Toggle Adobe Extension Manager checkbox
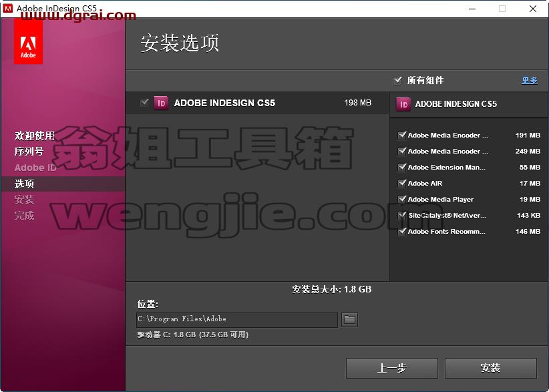Viewport: 549px width, 392px height. (x=402, y=167)
